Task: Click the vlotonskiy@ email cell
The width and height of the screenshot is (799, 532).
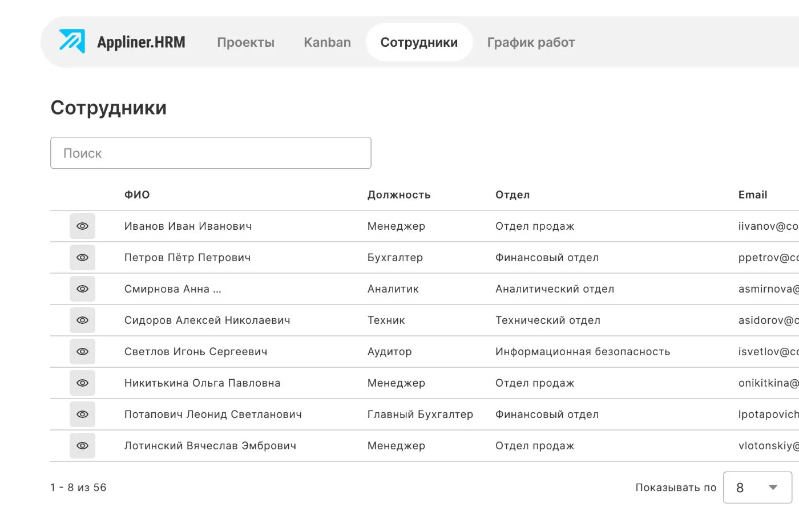Action: point(768,446)
